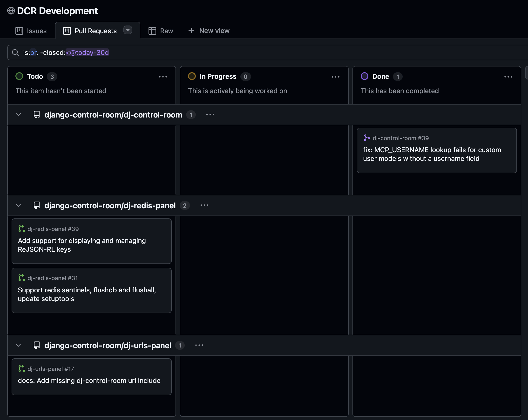
Task: Click the dj-redis-panel group count badge
Action: (185, 205)
